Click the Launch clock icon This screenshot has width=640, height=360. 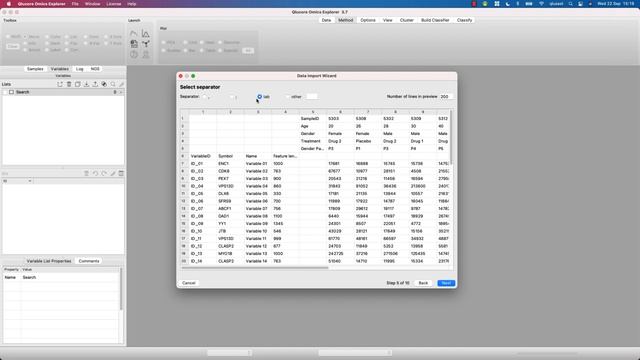134,54
